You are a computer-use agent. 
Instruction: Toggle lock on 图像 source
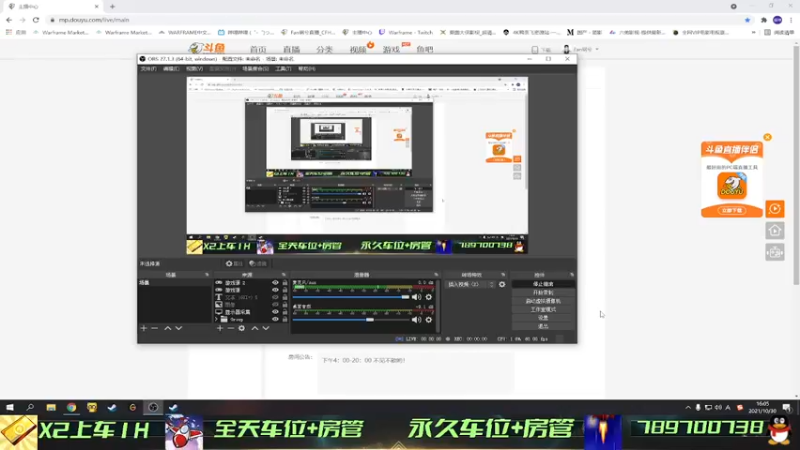click(x=285, y=305)
